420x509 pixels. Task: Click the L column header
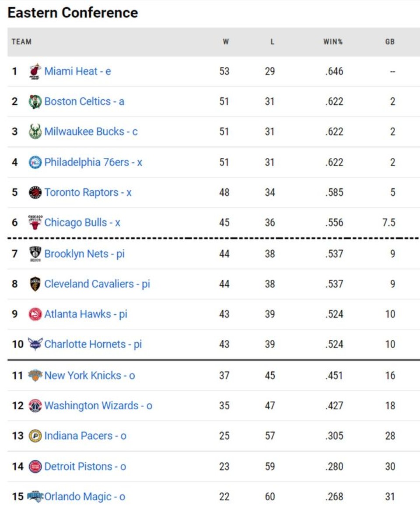click(272, 42)
